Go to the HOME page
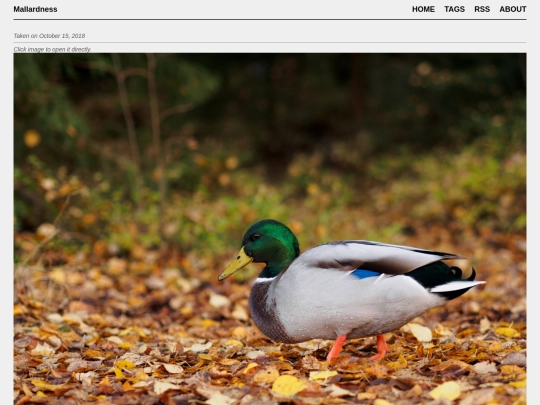This screenshot has height=405, width=540. click(x=423, y=9)
